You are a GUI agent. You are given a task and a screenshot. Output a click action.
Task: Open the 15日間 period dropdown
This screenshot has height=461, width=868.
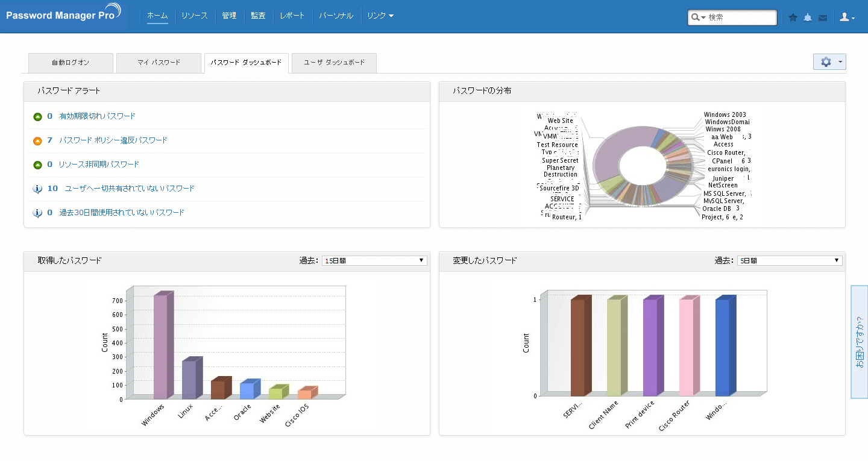(374, 260)
